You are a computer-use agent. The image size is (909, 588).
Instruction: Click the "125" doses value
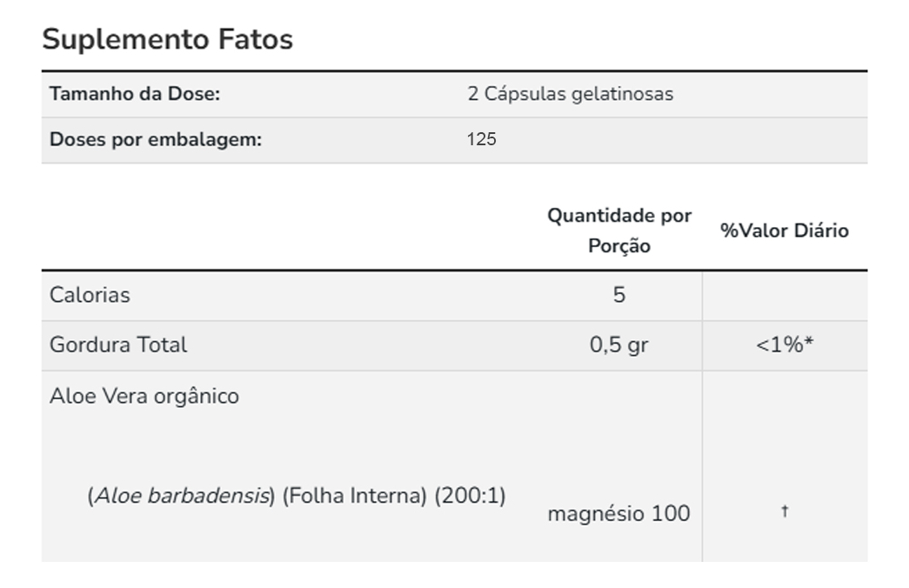[x=481, y=139]
